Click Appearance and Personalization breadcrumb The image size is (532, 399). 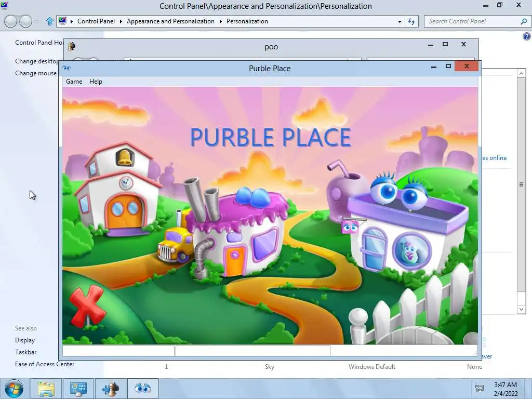170,21
